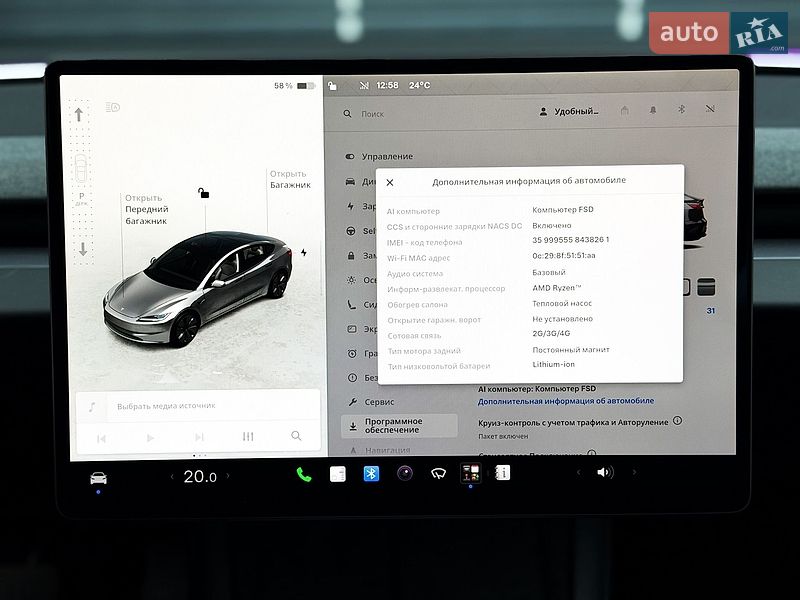Activate the windshield wipers icon
Image resolution: width=800 pixels, height=600 pixels.
438,474
